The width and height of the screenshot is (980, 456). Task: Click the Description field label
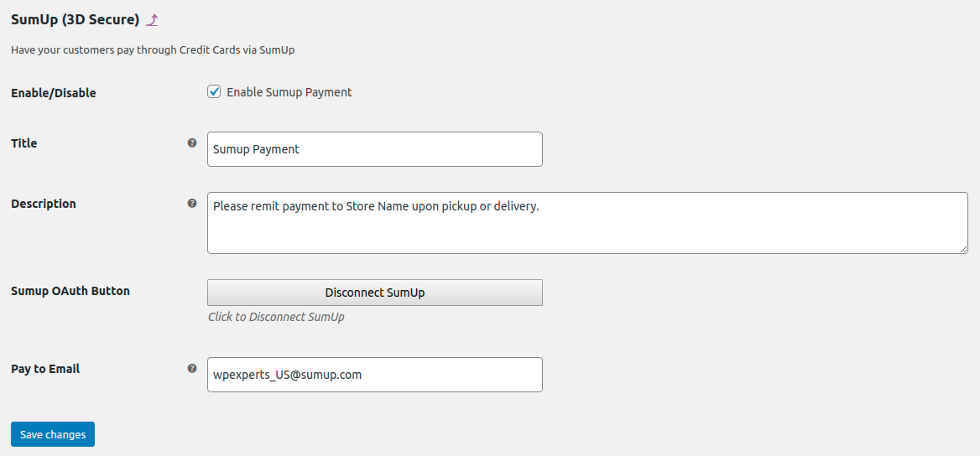point(44,204)
